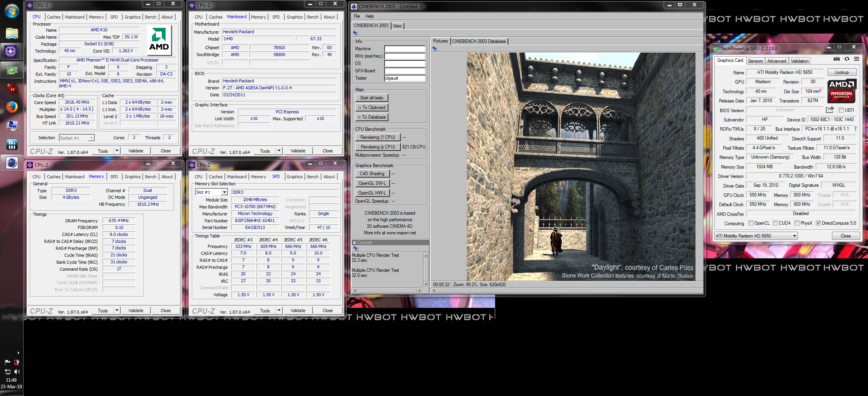Click the Bus Interface question mark
The width and height of the screenshot is (868, 396).
(855, 129)
